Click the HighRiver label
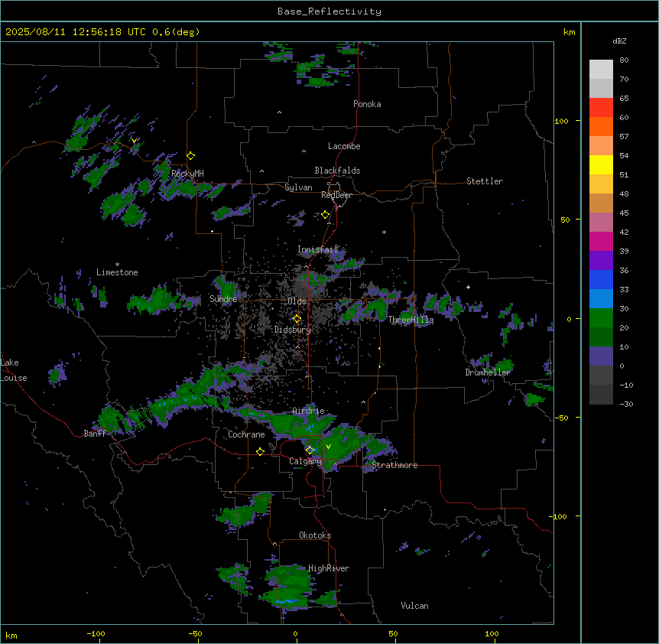The width and height of the screenshot is (659, 644). tap(329, 568)
